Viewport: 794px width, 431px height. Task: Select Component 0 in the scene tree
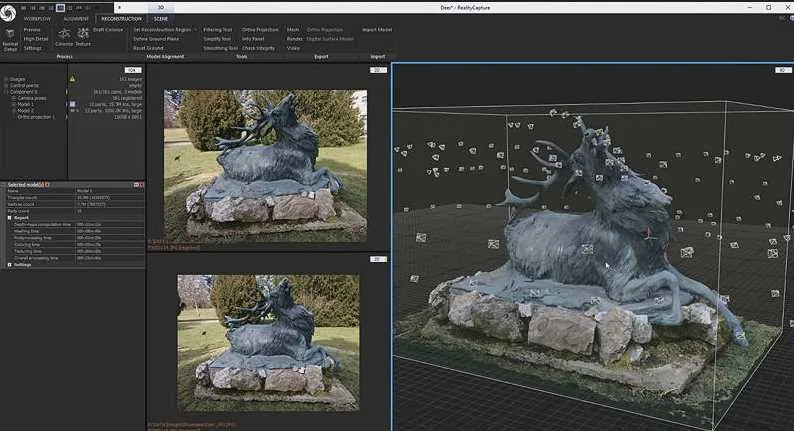pos(23,92)
